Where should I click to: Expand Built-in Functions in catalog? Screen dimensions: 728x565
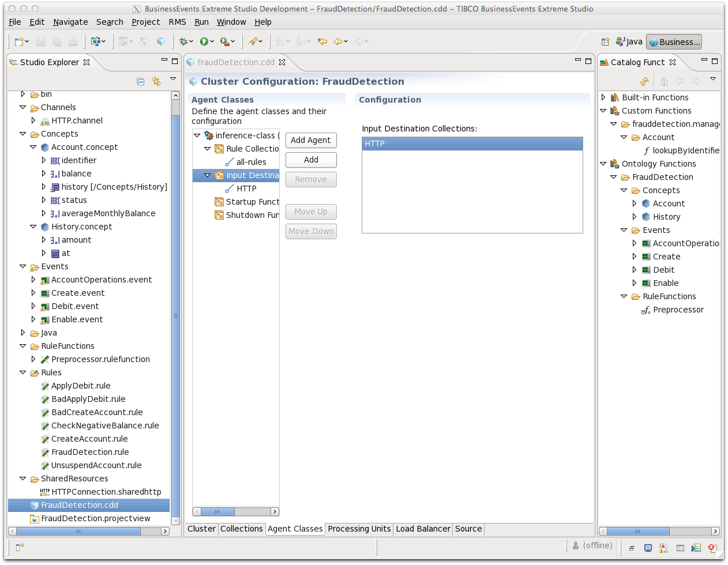point(603,97)
